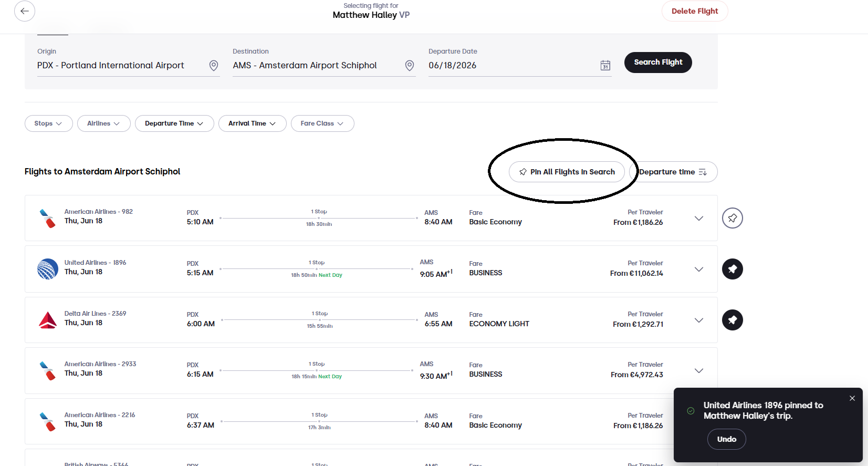This screenshot has height=466, width=868.
Task: Click the Flights to Amsterdam Airport Schiphol heading
Action: tap(102, 171)
